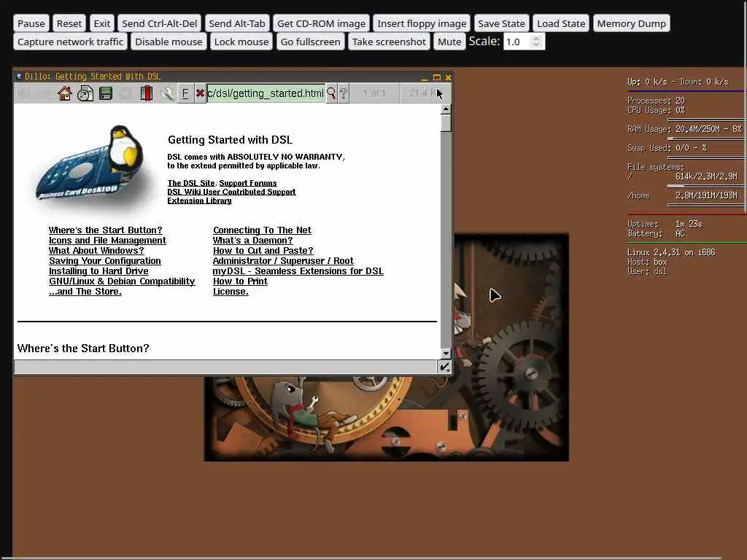
Task: Follow Connecting To The Net link
Action: pos(262,230)
